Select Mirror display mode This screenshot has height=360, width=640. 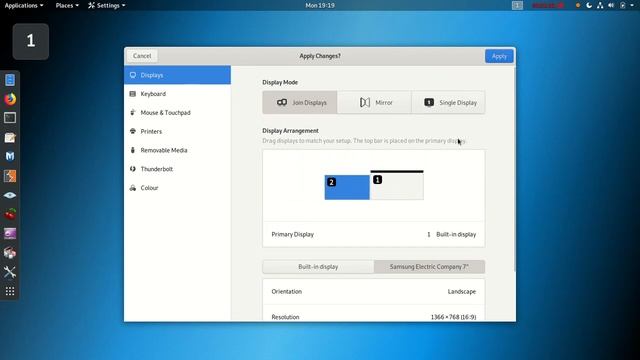pyautogui.click(x=374, y=102)
